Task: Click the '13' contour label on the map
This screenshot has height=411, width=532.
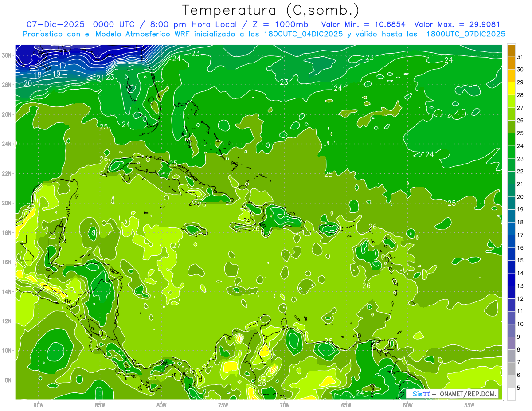Action: (66, 52)
